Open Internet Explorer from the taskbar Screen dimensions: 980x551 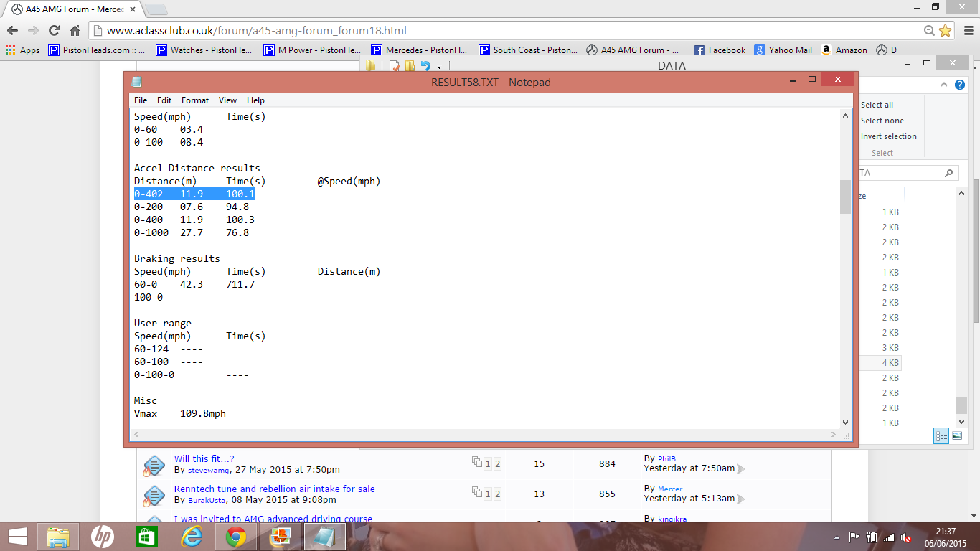pos(192,537)
